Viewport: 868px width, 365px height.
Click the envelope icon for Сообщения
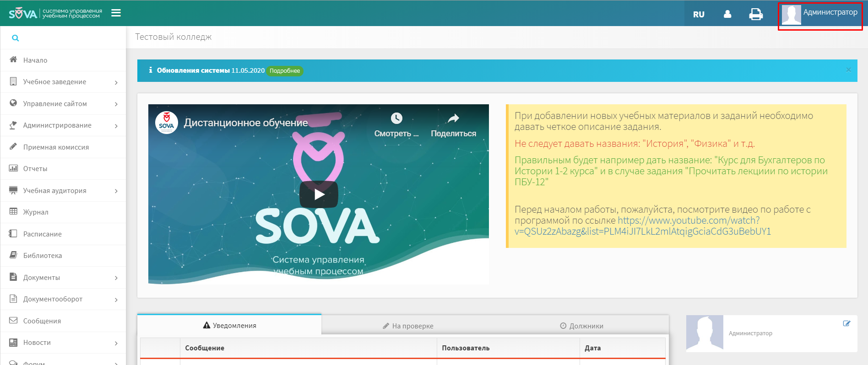click(x=13, y=320)
